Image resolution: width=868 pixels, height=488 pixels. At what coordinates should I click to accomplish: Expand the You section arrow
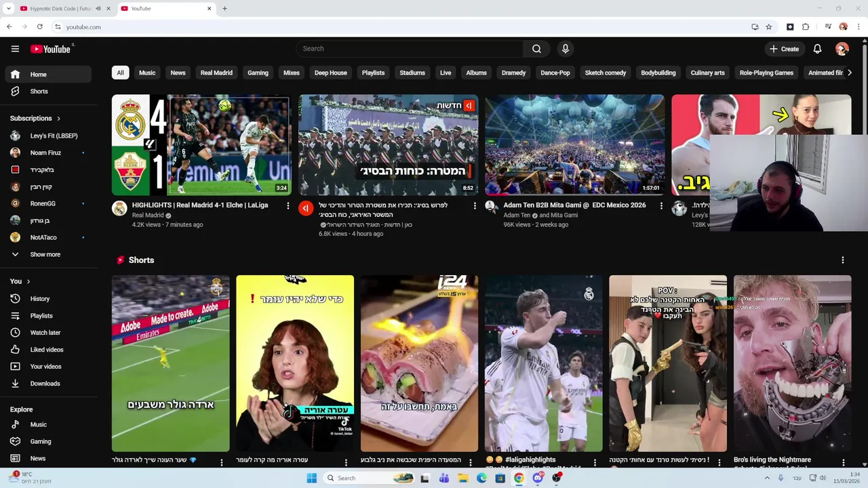click(28, 281)
